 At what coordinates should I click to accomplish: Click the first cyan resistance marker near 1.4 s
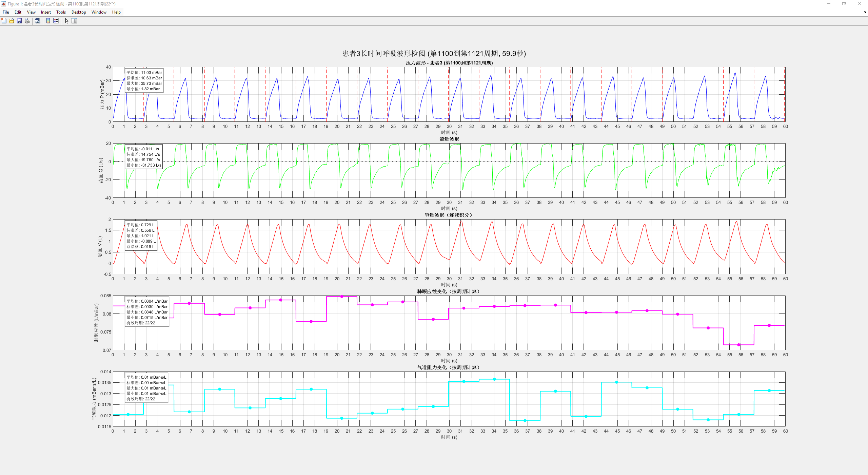128,415
